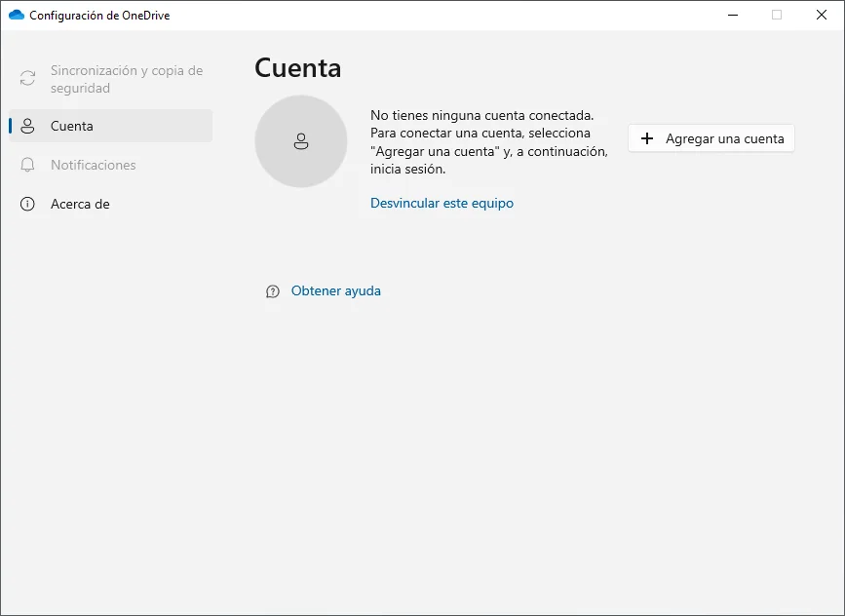Click the Agregar una cuenta button
The width and height of the screenshot is (845, 616).
coord(711,138)
